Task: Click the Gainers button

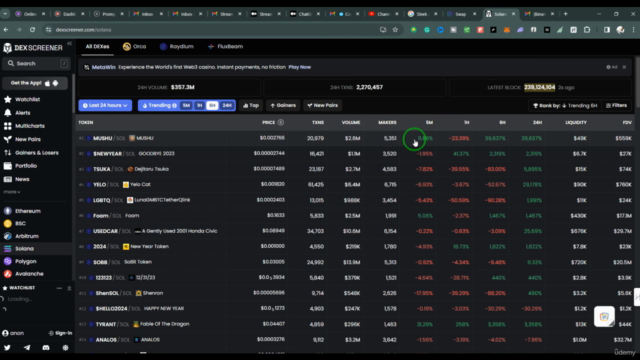Action: pyautogui.click(x=283, y=105)
